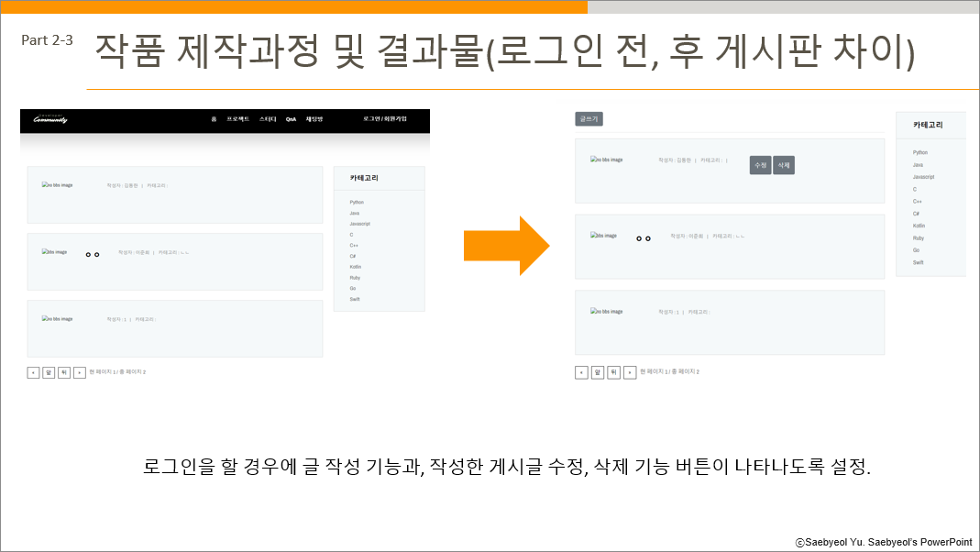Screen dimensions: 980x552
Task: Click the Developer Community logo in the black navbar
Action: [50, 119]
